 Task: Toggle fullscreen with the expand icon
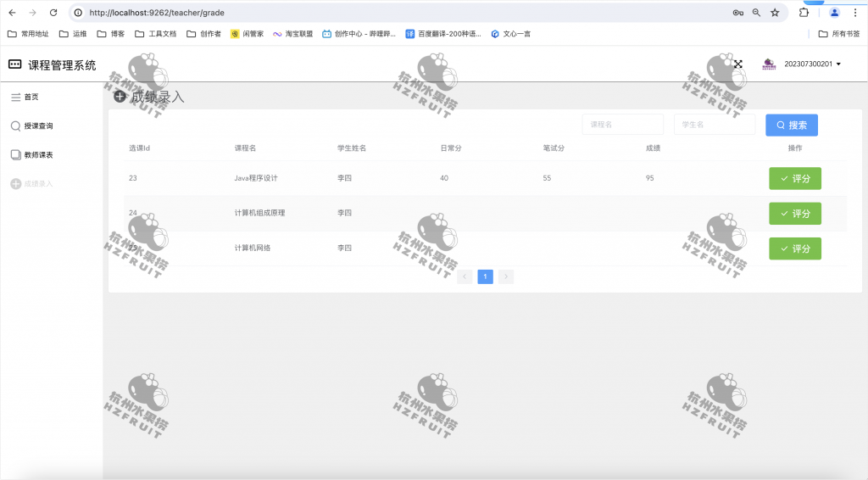738,64
